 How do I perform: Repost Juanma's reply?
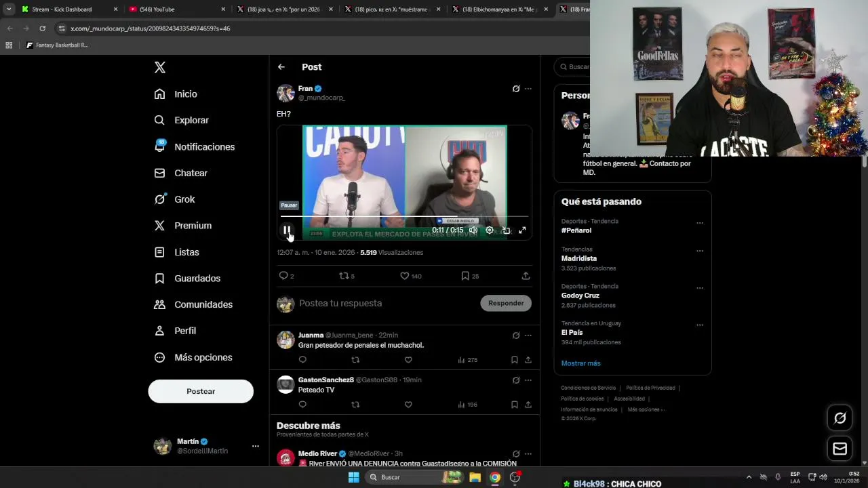tap(355, 360)
